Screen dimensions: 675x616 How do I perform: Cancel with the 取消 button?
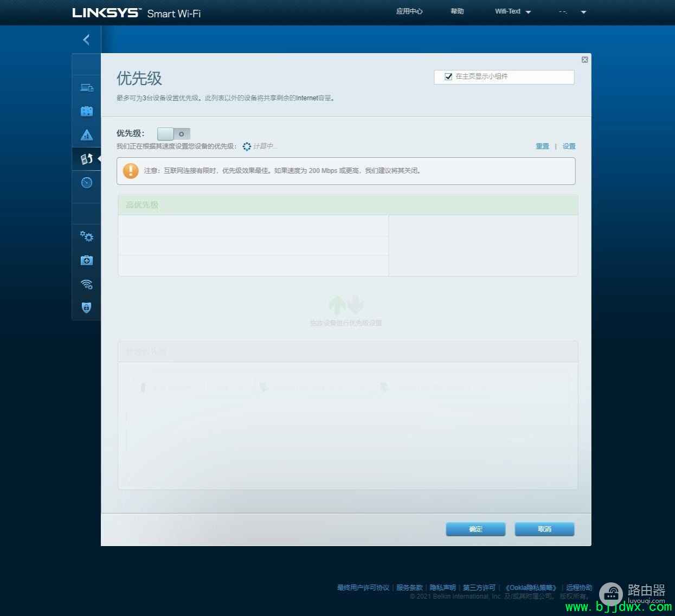[x=544, y=529]
